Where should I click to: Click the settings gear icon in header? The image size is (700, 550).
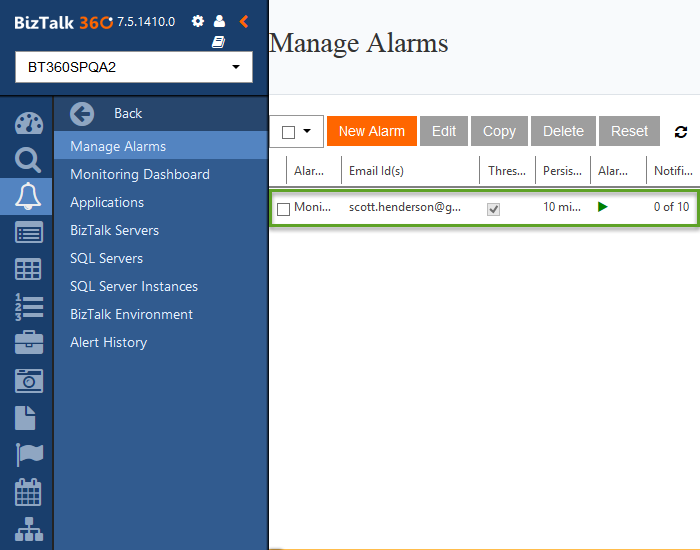tap(198, 21)
